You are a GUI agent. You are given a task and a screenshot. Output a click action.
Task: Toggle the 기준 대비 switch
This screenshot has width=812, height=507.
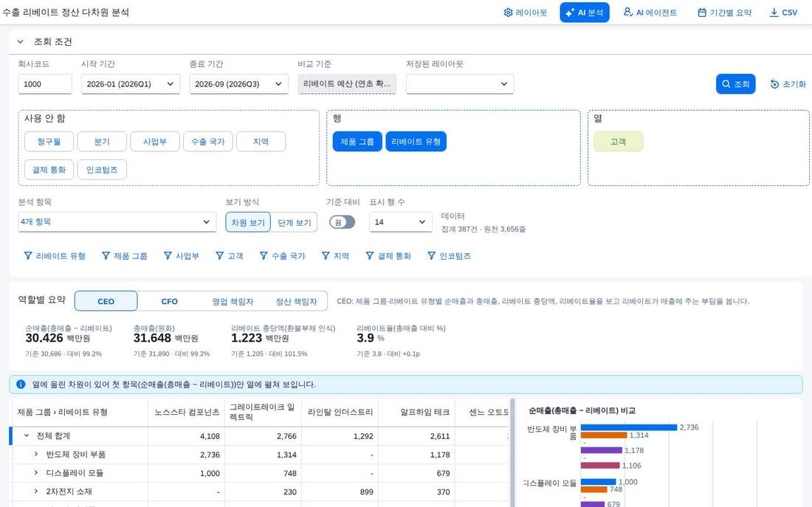pos(343,222)
